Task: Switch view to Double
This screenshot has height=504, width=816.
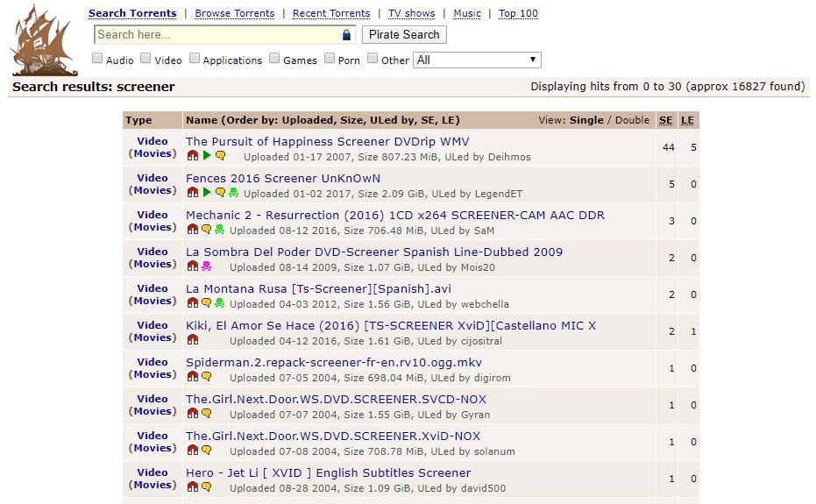Action: click(632, 120)
